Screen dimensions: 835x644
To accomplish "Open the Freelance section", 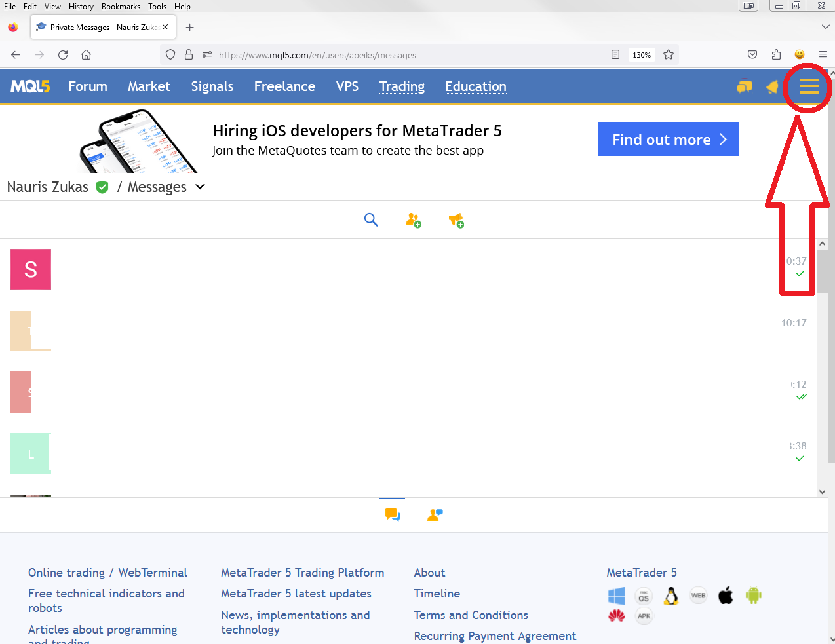I will point(284,86).
